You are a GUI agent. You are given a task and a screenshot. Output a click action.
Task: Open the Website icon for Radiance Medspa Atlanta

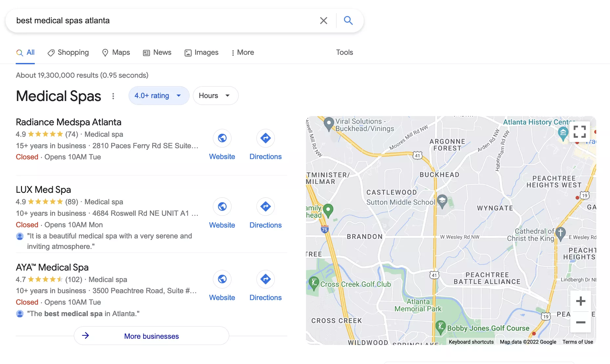(222, 138)
